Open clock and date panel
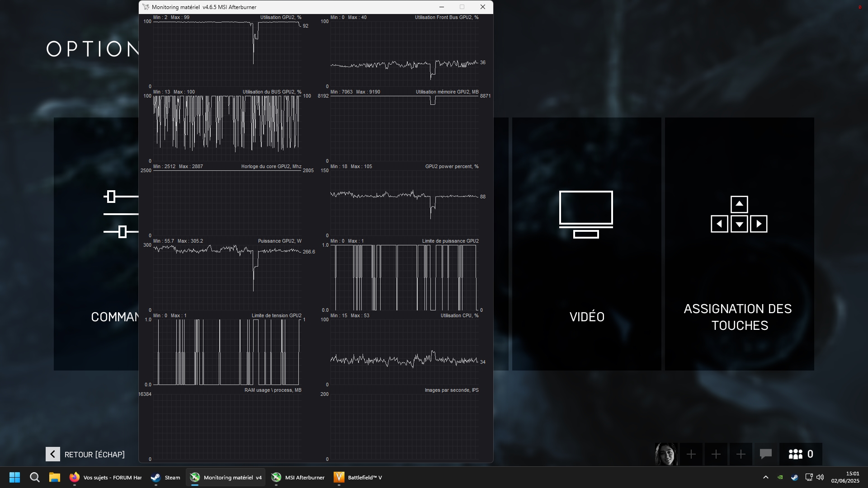The image size is (868, 488). point(845,477)
